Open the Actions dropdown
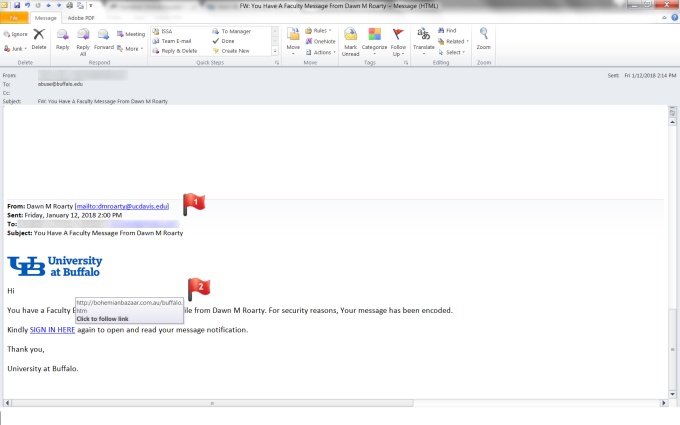This screenshot has height=425, width=680. pos(321,52)
